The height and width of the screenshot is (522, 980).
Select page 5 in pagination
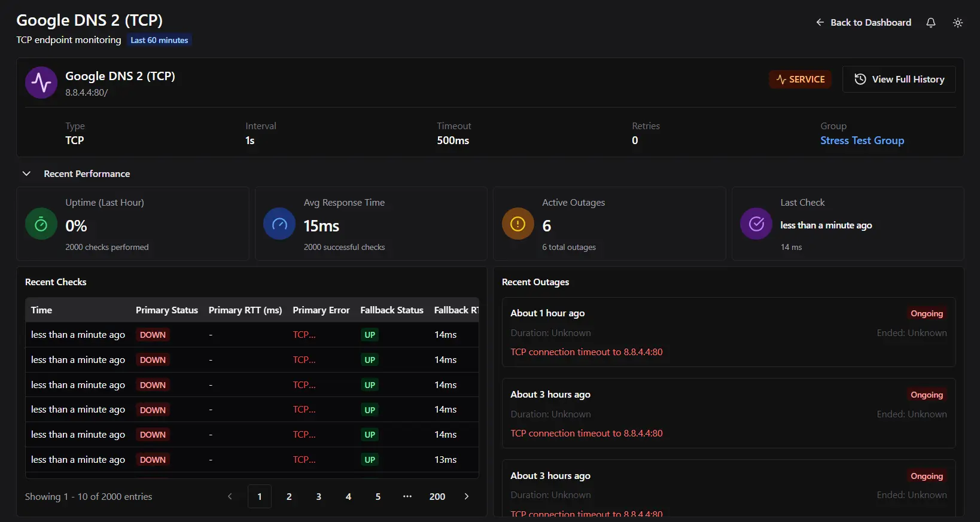[378, 496]
